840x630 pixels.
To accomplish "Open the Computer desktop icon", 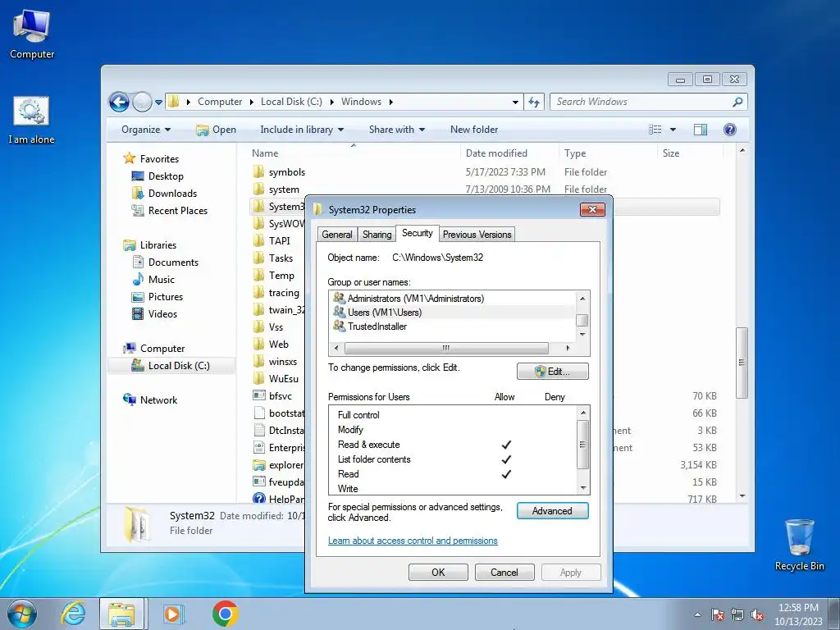I will (x=32, y=34).
